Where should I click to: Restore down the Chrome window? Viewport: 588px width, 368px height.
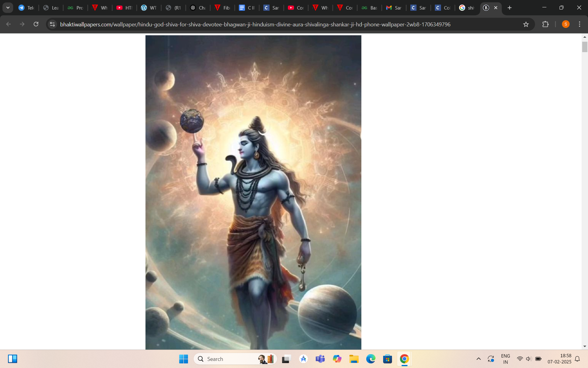coord(561,8)
